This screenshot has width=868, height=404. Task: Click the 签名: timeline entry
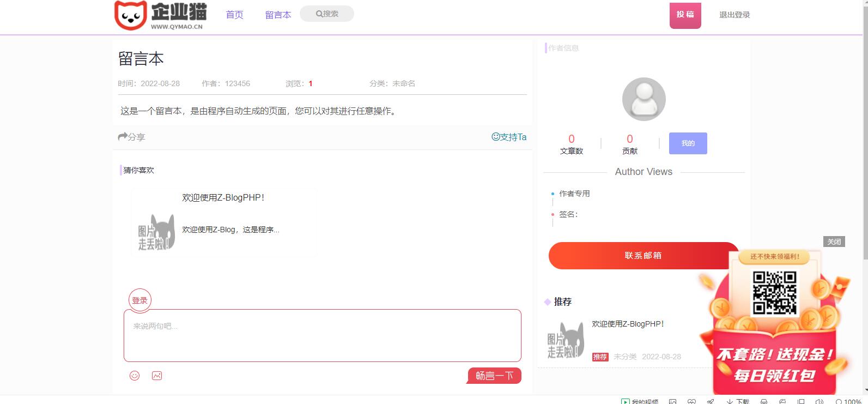tap(568, 214)
